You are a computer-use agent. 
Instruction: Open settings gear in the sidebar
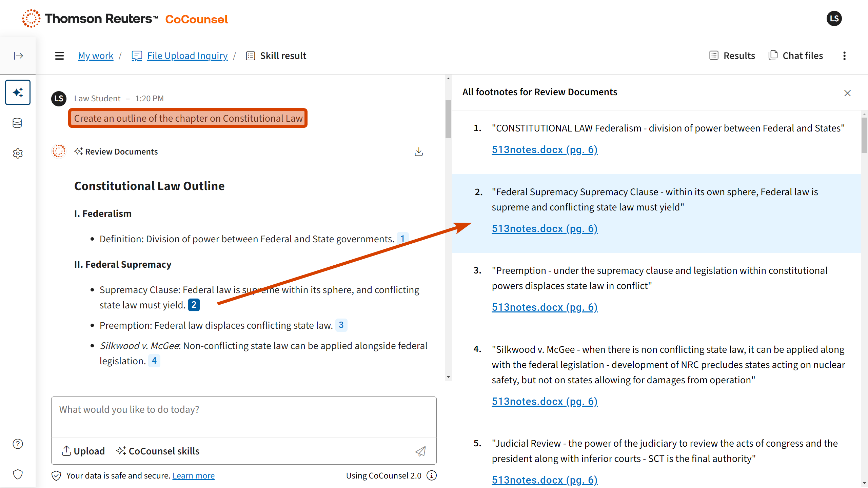click(18, 154)
